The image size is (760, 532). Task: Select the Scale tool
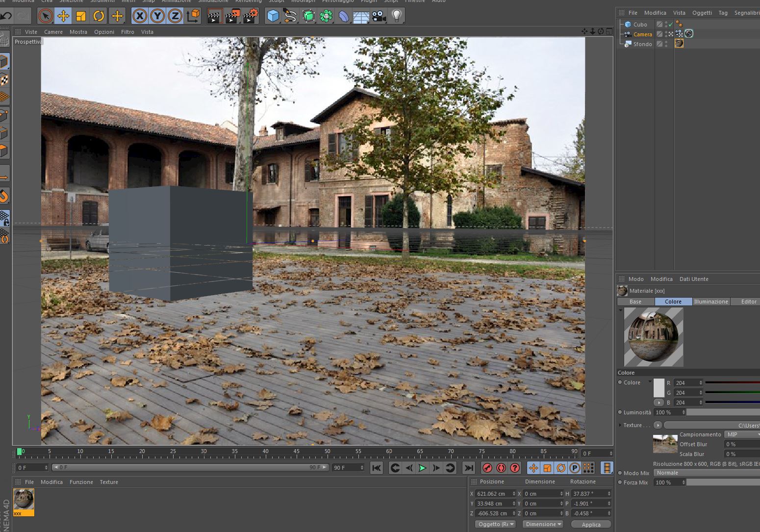click(81, 16)
